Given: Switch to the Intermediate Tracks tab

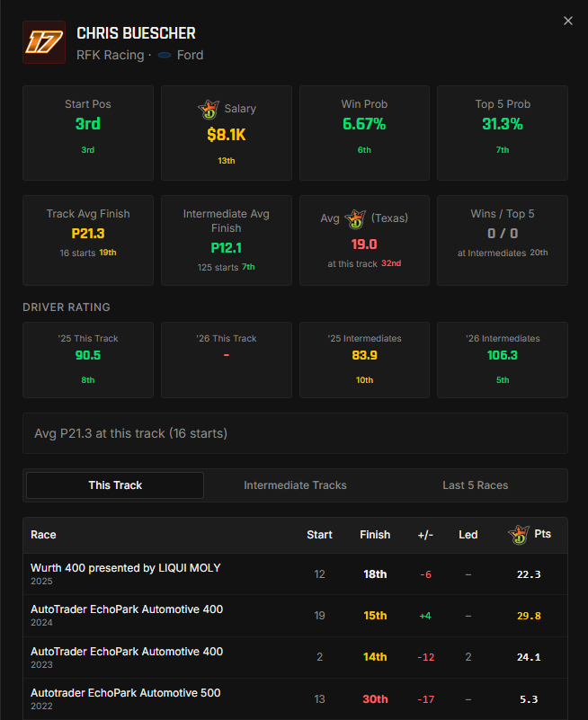Looking at the screenshot, I should click(x=296, y=485).
